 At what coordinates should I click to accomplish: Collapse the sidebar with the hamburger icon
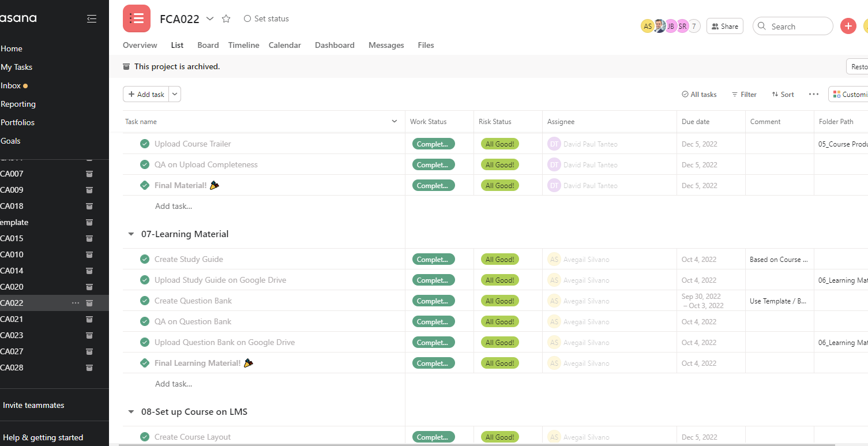pos(92,18)
